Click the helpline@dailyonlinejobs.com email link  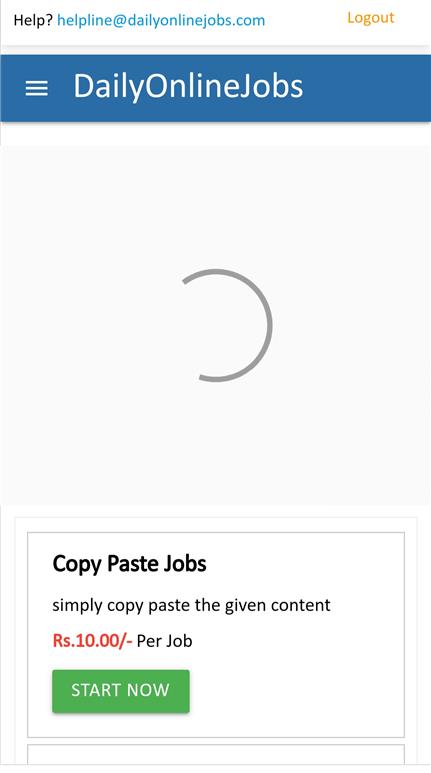click(161, 20)
